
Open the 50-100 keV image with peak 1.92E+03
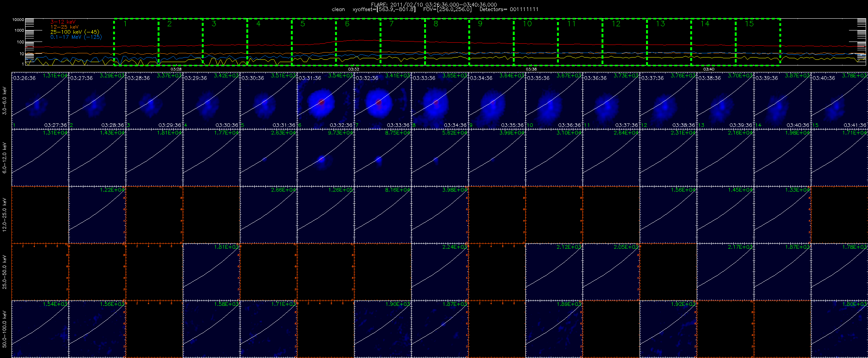coord(668,329)
